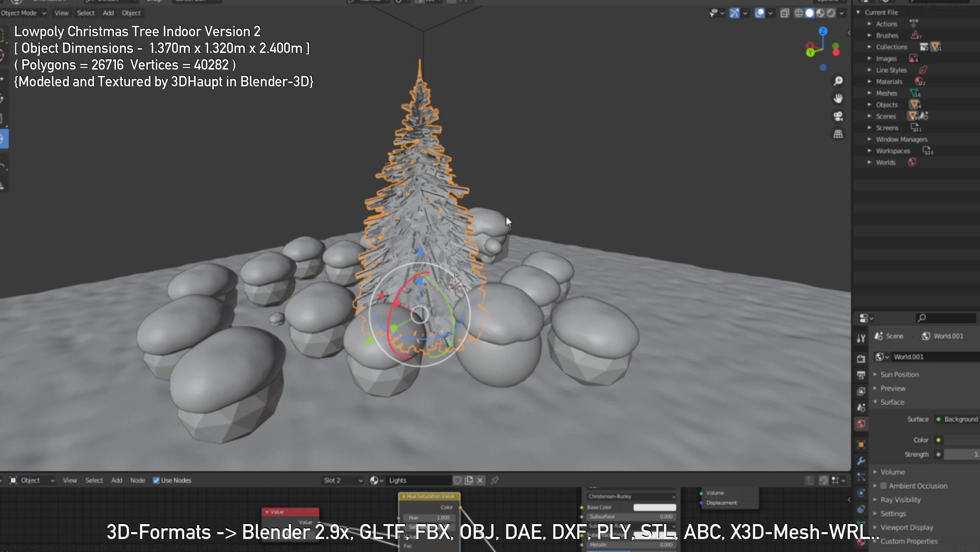Open the Scene properties tab
980x552 pixels.
[x=861, y=408]
